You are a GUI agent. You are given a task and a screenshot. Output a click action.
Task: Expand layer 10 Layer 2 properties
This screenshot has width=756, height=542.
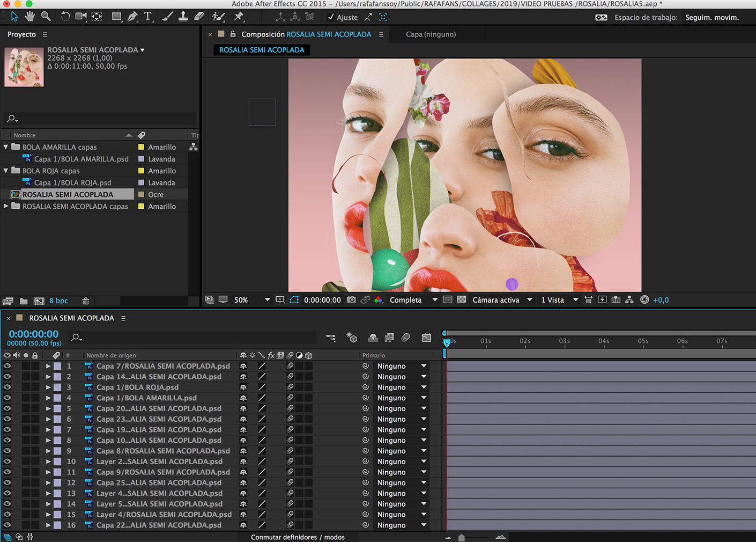click(48, 462)
